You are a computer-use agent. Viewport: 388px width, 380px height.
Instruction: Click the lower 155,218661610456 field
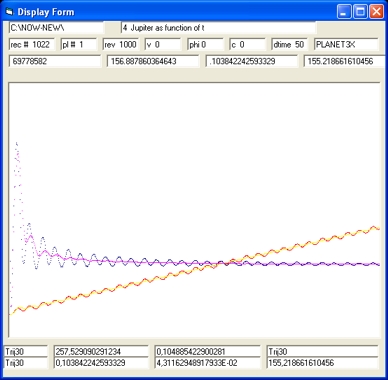click(322, 363)
